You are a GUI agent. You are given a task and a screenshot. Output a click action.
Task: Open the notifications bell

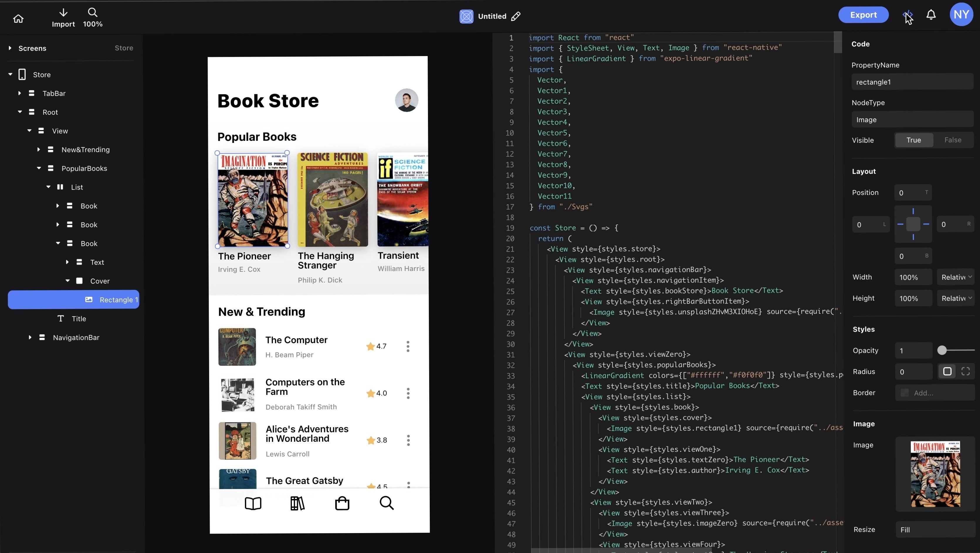click(x=930, y=15)
